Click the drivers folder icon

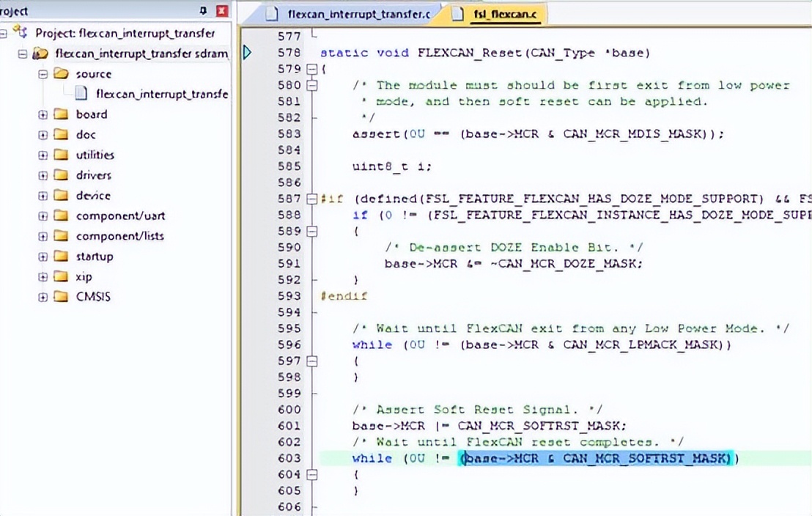click(61, 174)
